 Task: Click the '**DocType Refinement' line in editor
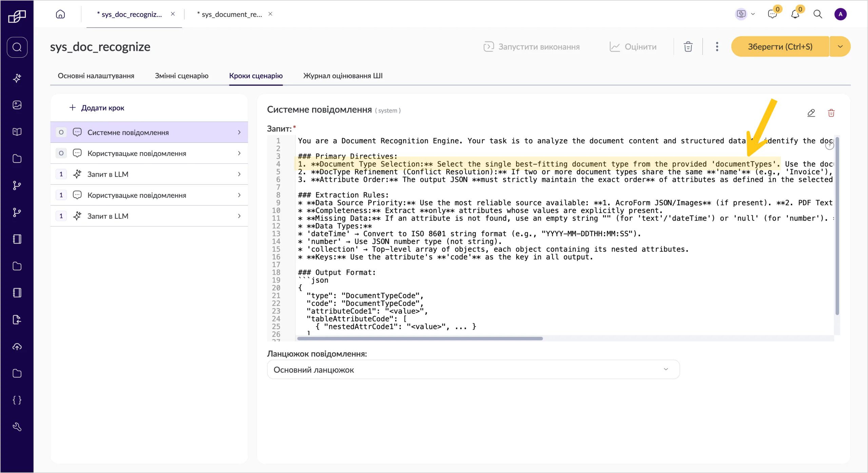(565, 172)
